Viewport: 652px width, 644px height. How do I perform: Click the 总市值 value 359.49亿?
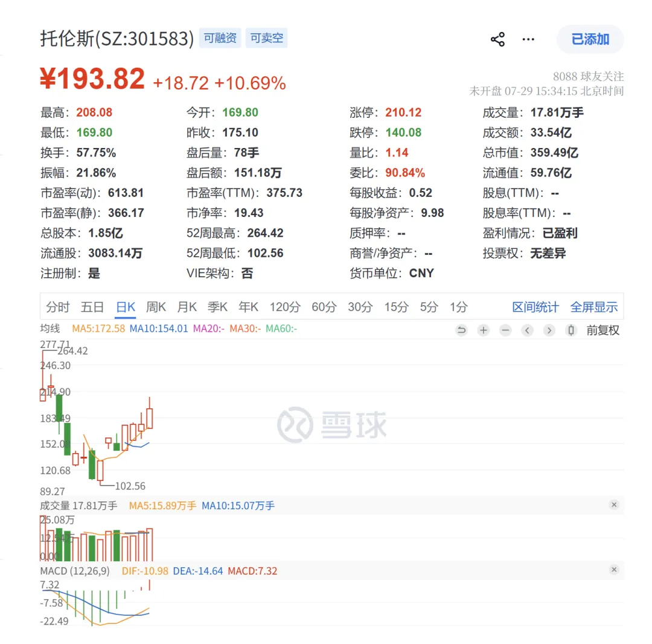pyautogui.click(x=554, y=153)
